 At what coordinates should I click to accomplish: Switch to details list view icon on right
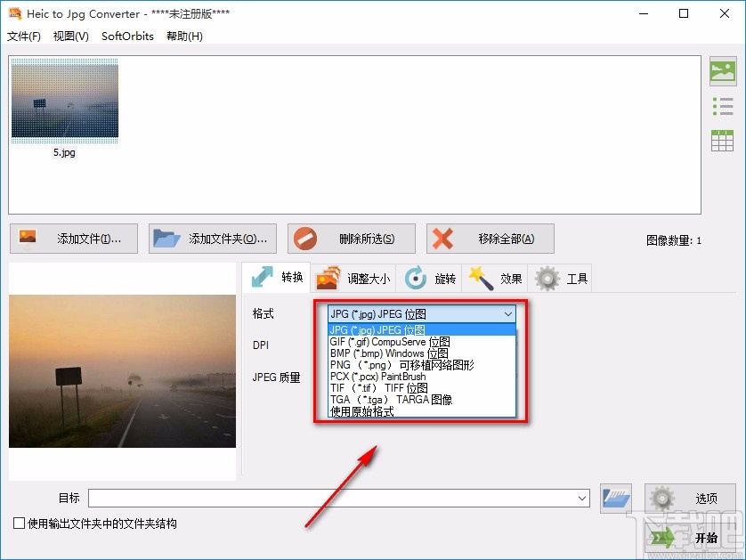[722, 105]
